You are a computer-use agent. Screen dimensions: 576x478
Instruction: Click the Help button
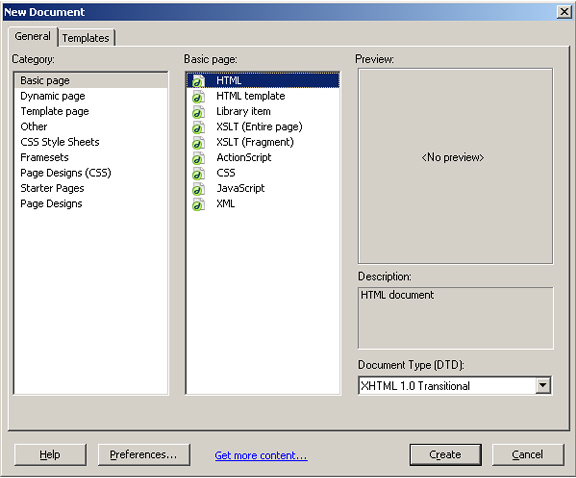point(50,455)
